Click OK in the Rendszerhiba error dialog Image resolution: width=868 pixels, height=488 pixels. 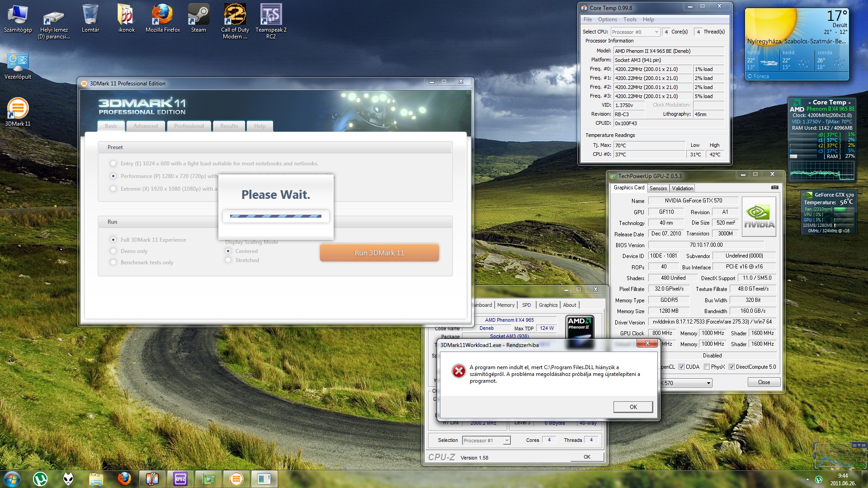633,407
